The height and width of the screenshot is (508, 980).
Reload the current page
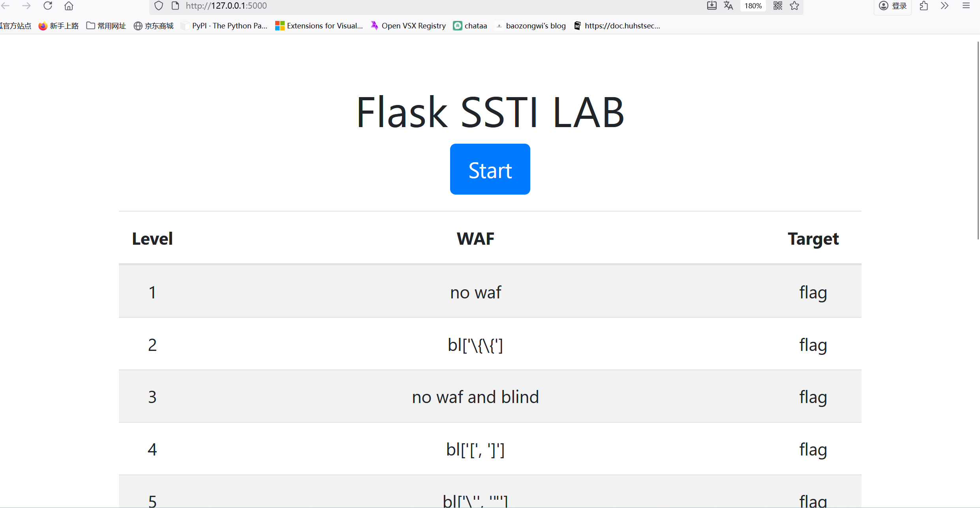pos(48,6)
